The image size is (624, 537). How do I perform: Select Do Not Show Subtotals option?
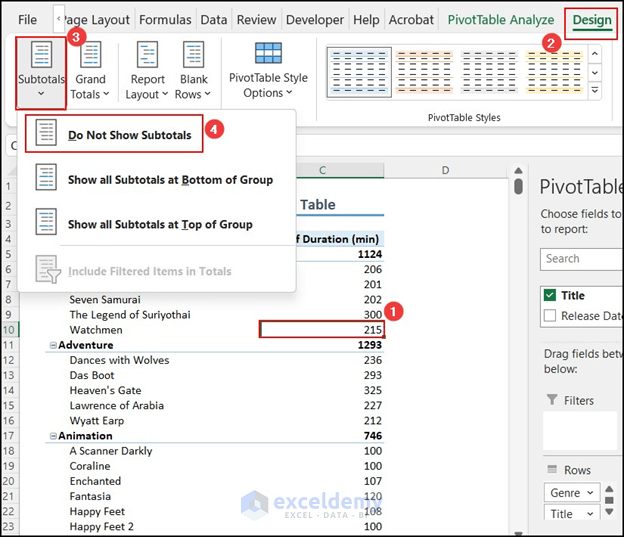tap(129, 135)
